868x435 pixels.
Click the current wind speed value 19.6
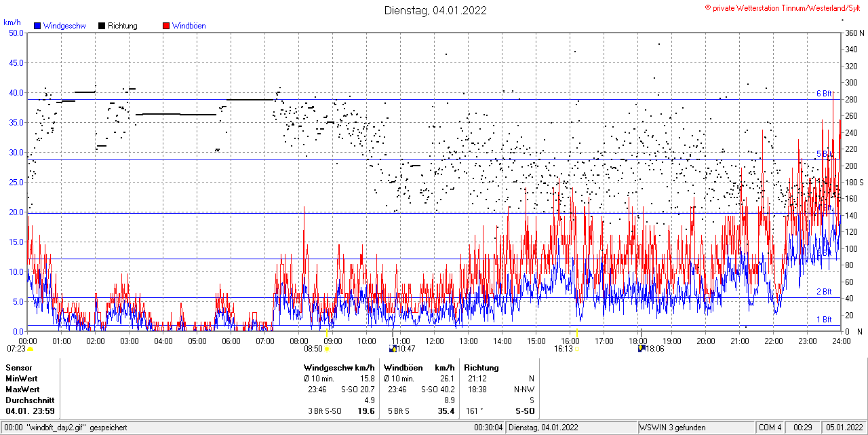click(366, 411)
